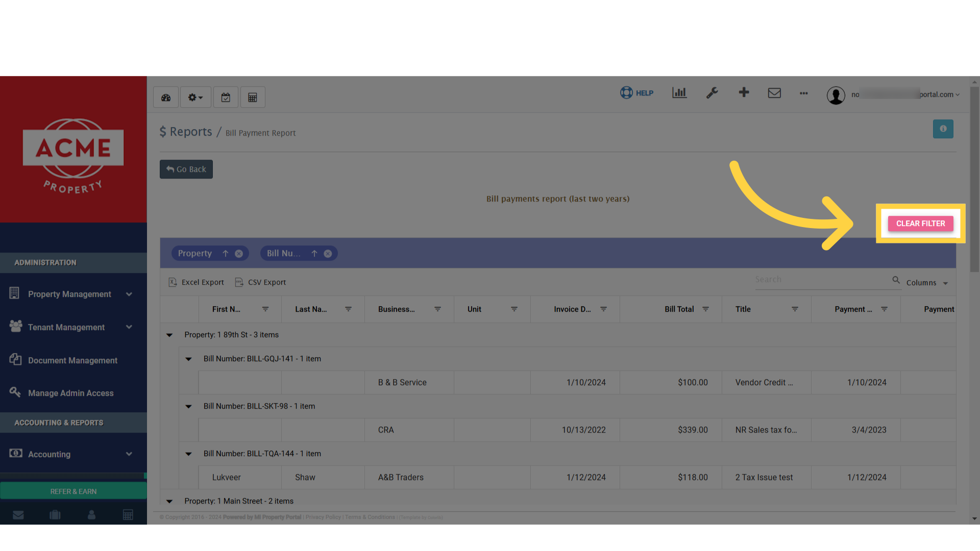This screenshot has height=551, width=980.
Task: Toggle sort on the Bill Number chip
Action: pos(314,254)
